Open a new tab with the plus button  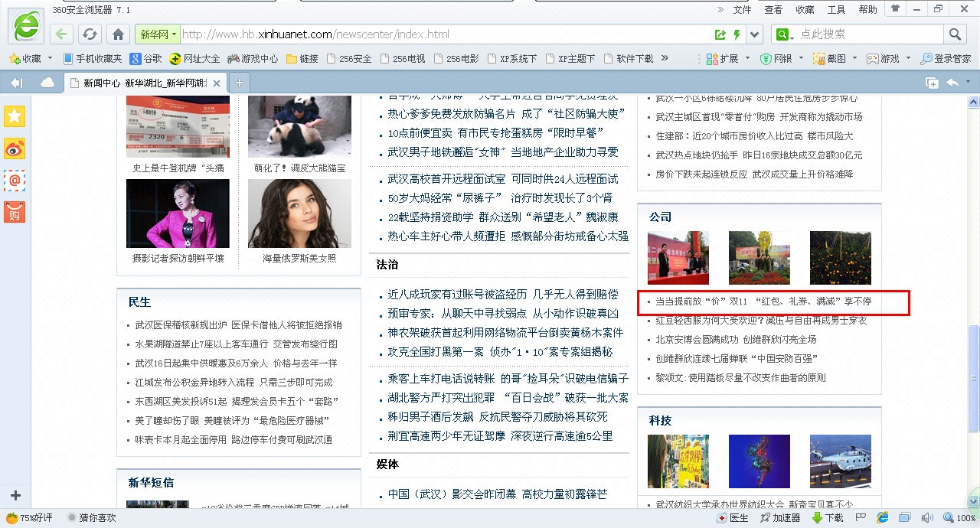pyautogui.click(x=240, y=83)
